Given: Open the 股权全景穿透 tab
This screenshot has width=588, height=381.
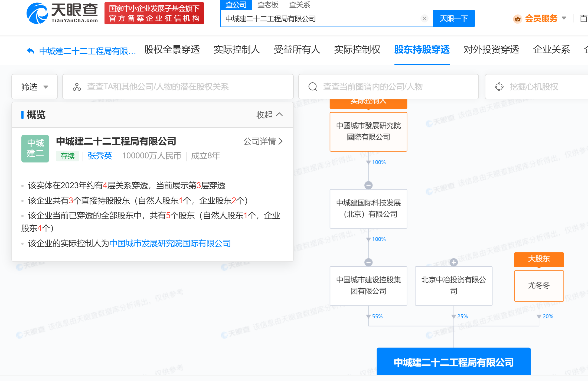Looking at the screenshot, I should click(172, 49).
